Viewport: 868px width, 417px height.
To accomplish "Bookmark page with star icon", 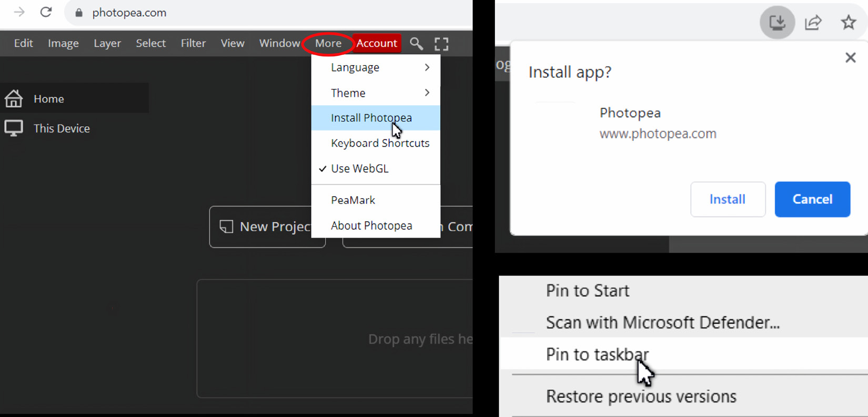I will click(848, 22).
